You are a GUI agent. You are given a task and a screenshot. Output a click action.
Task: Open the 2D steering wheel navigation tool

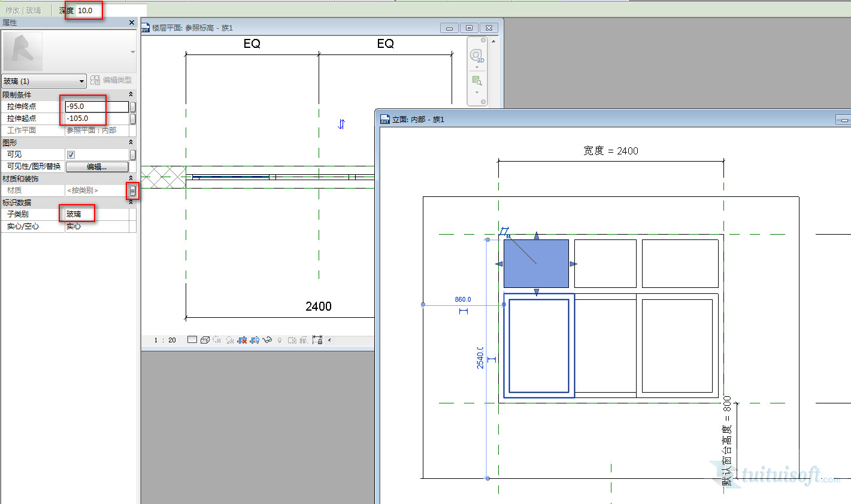(477, 56)
